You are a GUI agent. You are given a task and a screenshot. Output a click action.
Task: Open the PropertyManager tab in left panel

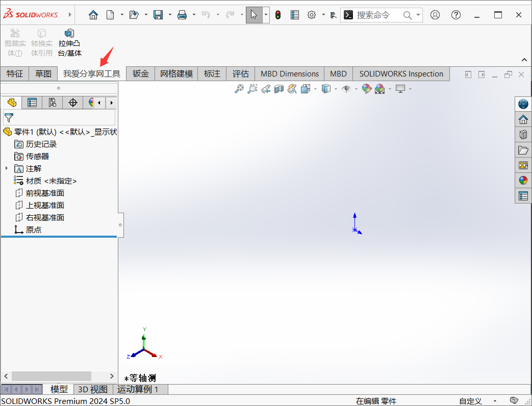coord(32,103)
